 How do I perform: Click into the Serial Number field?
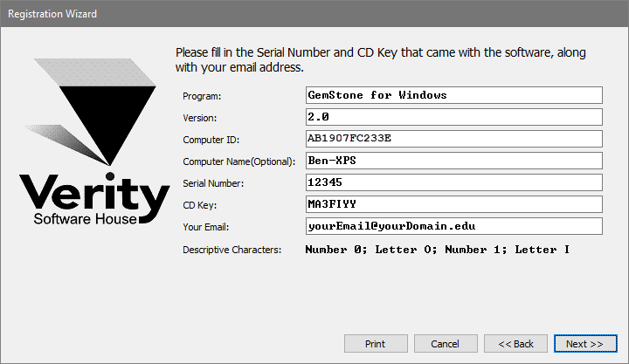(453, 182)
